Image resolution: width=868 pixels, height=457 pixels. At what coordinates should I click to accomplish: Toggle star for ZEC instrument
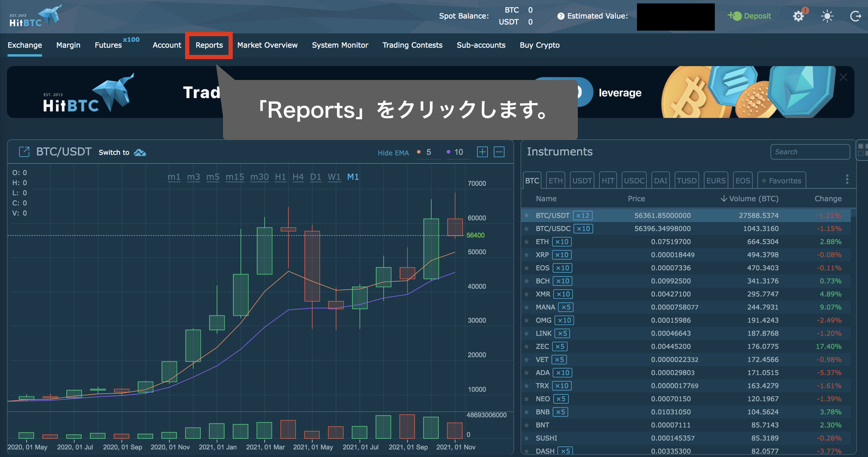tap(527, 346)
